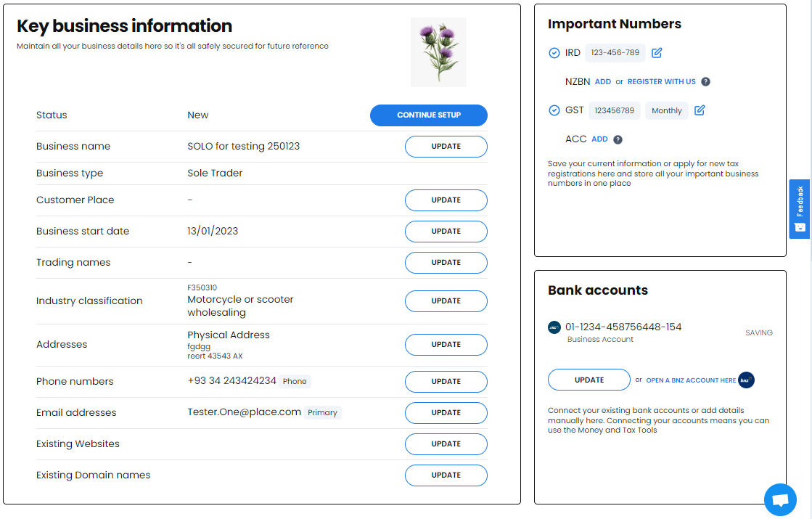Click Register With Us link
Image resolution: width=812 pixels, height=519 pixels.
661,82
